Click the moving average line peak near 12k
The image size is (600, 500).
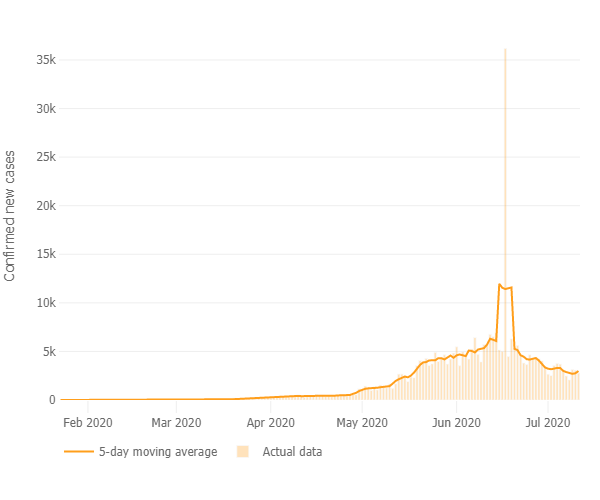tap(500, 285)
